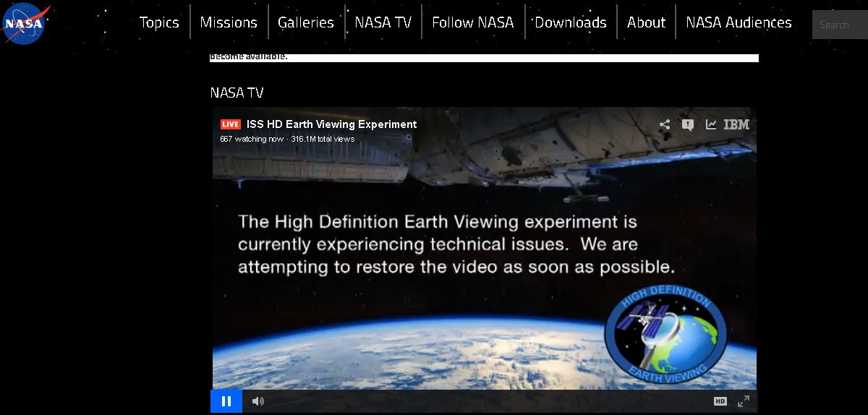Click the video share icon

[665, 124]
